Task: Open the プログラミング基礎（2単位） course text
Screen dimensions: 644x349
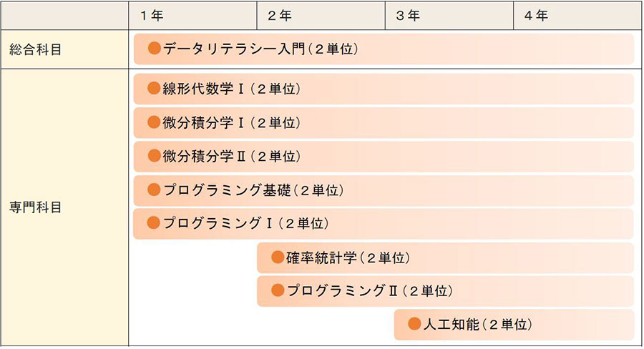Action: 254,190
